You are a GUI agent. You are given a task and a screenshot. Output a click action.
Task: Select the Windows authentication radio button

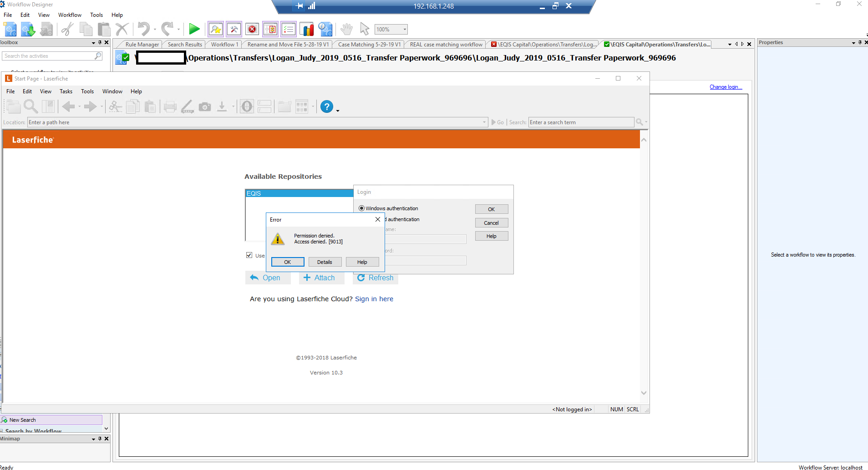coord(361,208)
